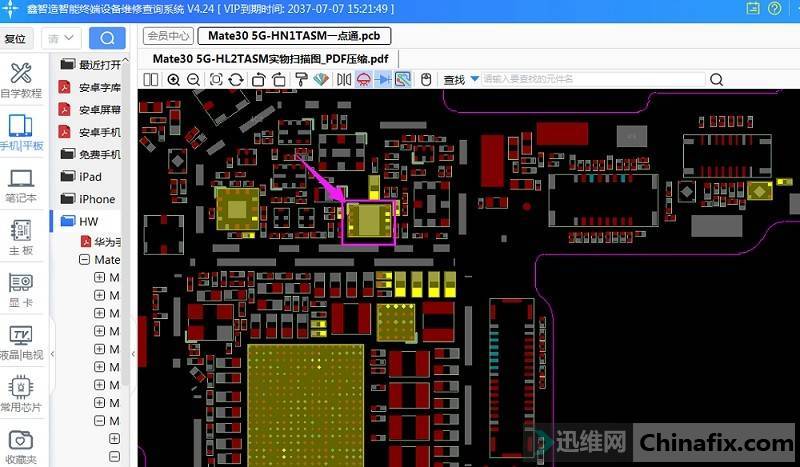800x467 pixels.
Task: Collapse the Mate tree node
Action: [x=85, y=259]
